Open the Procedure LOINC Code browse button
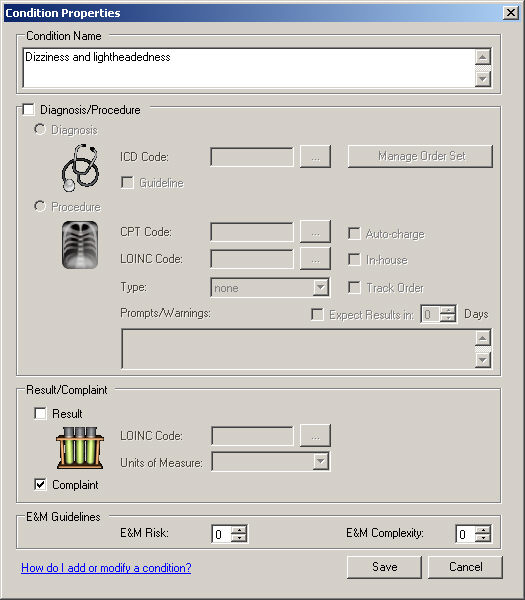Image resolution: width=525 pixels, height=600 pixels. [x=315, y=259]
